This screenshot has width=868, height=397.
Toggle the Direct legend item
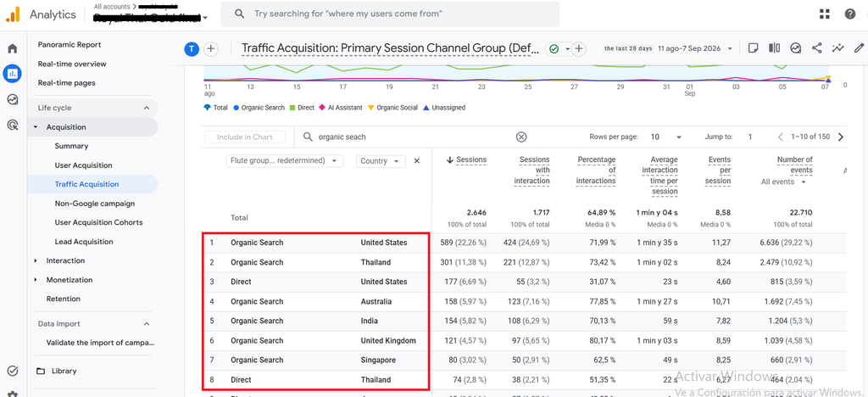302,108
